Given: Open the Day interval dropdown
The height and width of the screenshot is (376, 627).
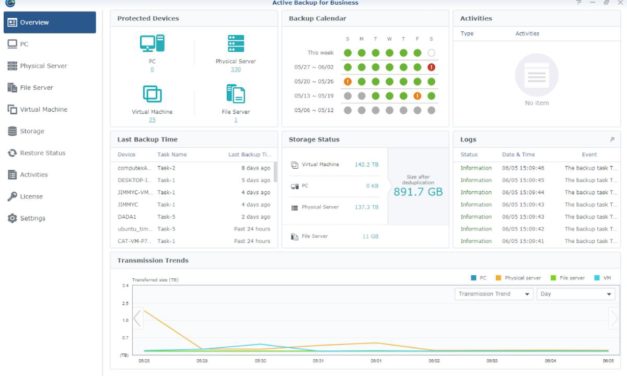Looking at the screenshot, I should [576, 294].
